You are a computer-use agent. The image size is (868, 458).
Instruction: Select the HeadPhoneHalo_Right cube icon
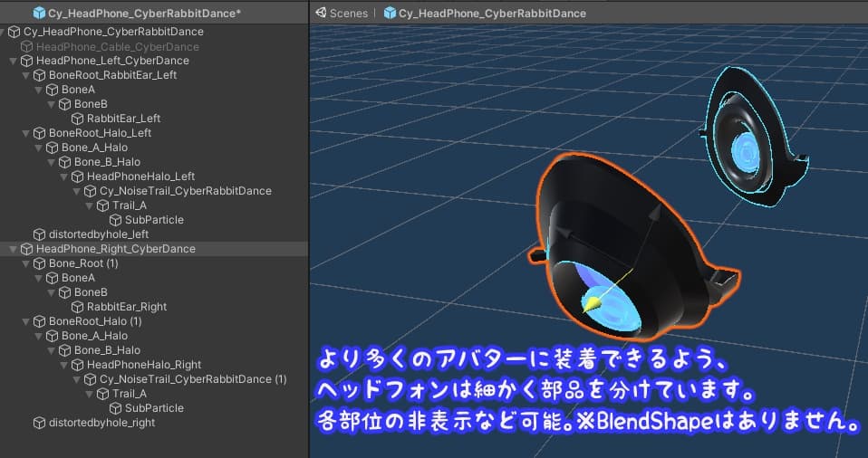click(x=78, y=365)
